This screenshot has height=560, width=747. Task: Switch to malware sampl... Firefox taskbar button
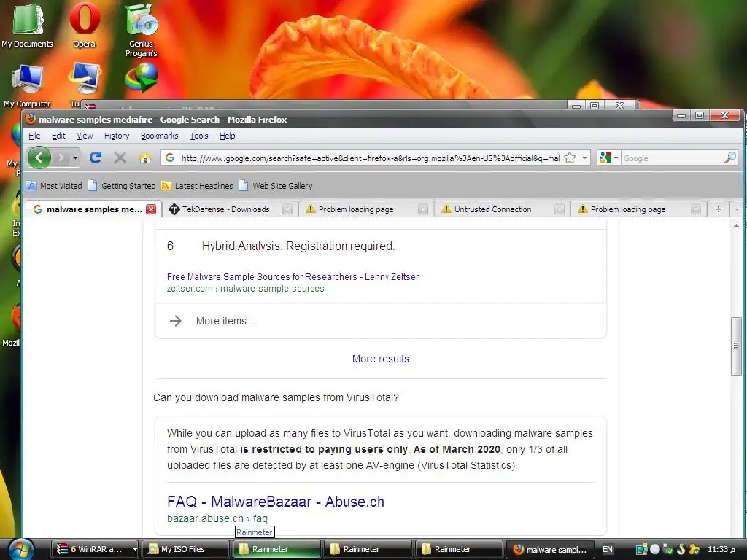click(549, 549)
